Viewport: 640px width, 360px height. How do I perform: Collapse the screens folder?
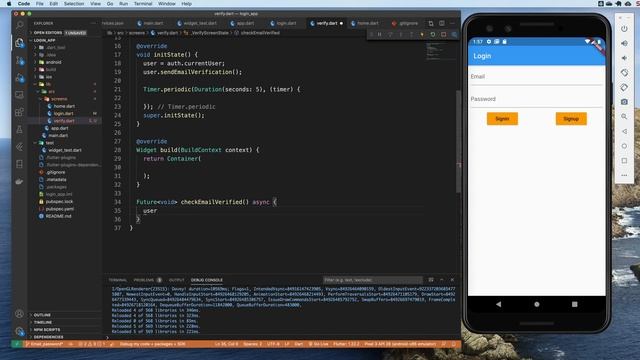(x=59, y=99)
